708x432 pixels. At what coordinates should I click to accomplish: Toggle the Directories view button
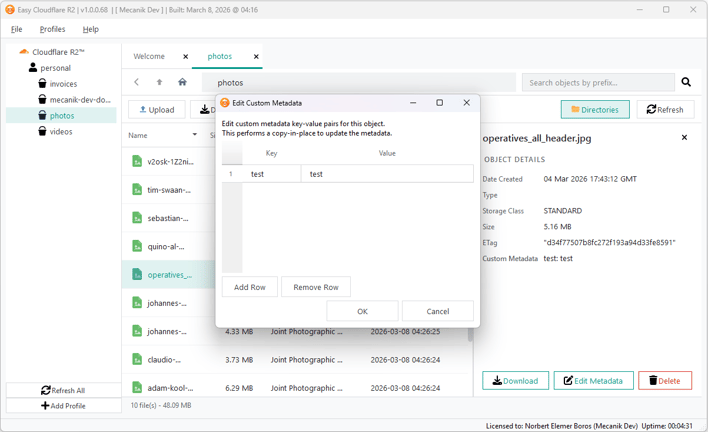click(x=595, y=110)
